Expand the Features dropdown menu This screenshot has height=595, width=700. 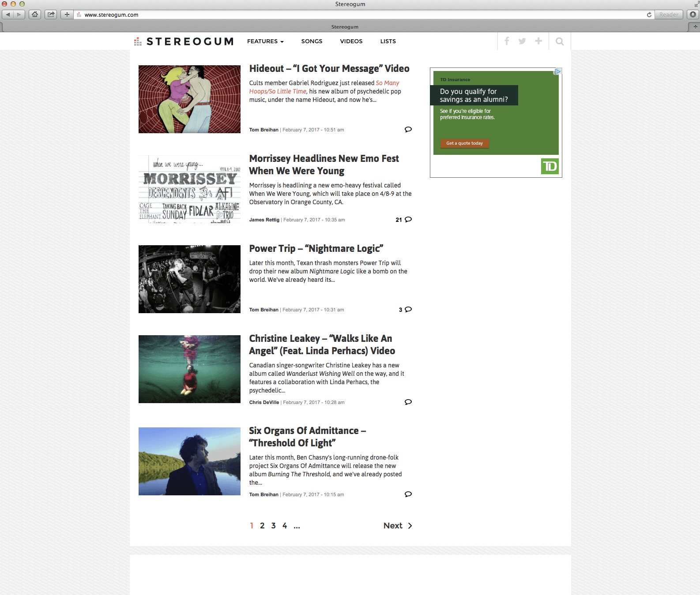point(265,41)
